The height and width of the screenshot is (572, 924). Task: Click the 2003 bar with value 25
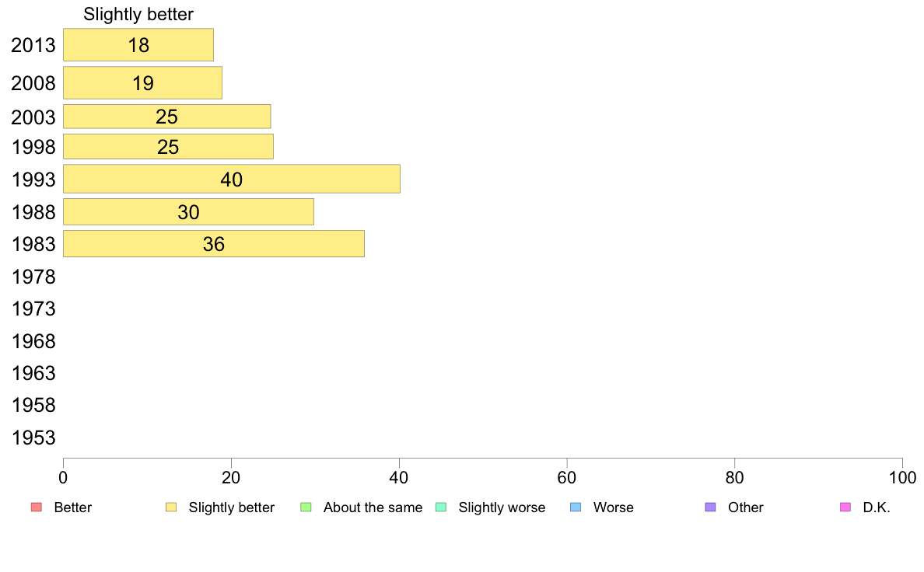click(166, 117)
